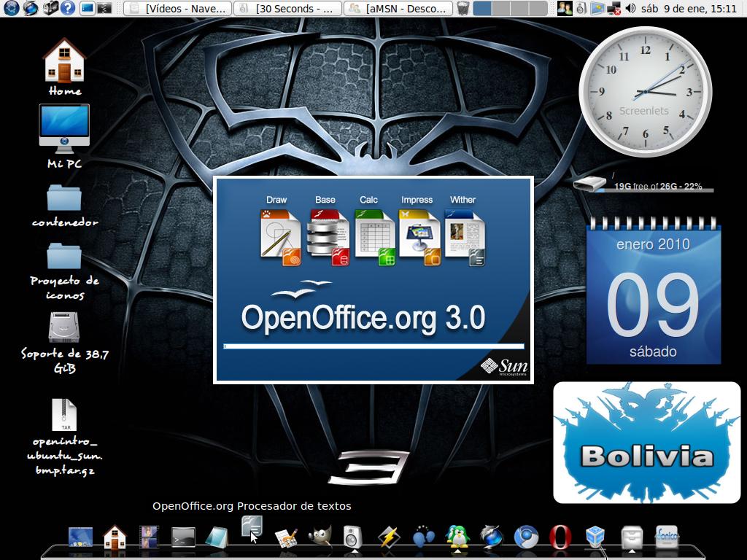The image size is (747, 560).
Task: Open the terminal launcher in top panel
Action: [104, 8]
